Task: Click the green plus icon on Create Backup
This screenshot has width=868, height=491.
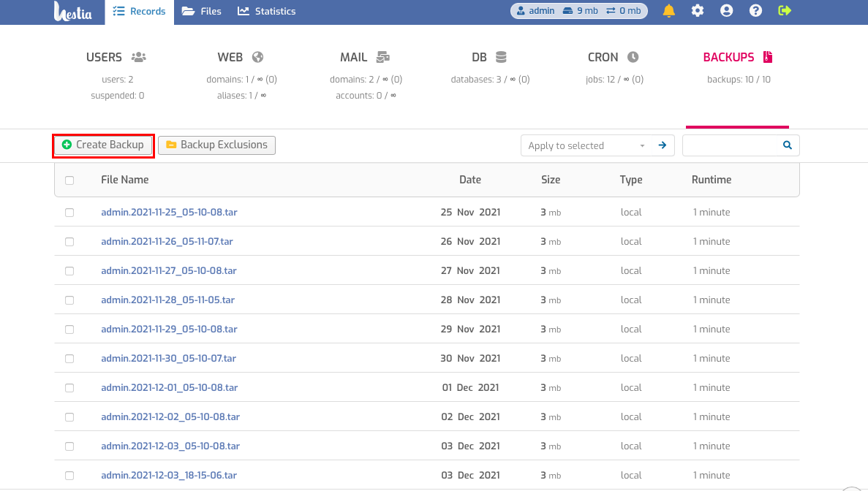Action: pyautogui.click(x=67, y=145)
